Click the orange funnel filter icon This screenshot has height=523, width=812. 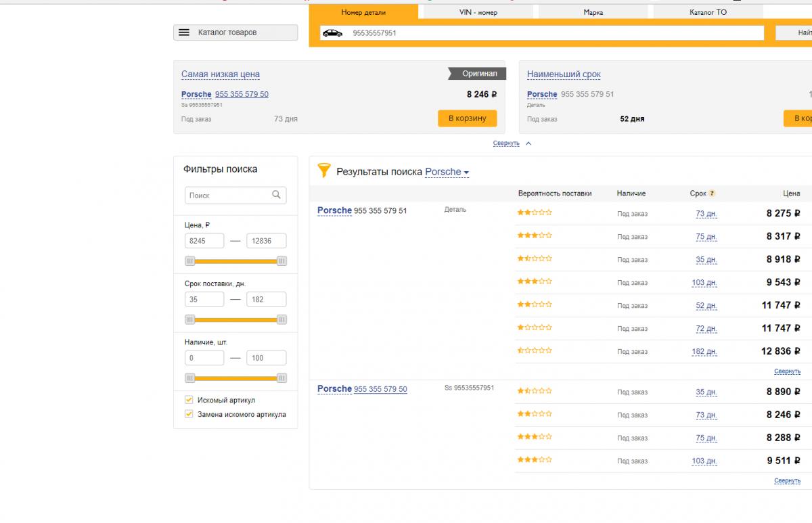point(324,170)
